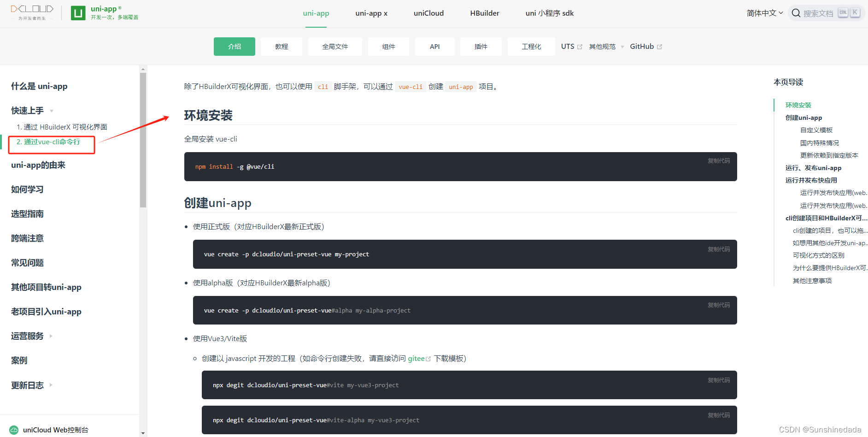Open 老项目引入uni-app sidebar item
The height and width of the screenshot is (437, 868).
46,312
